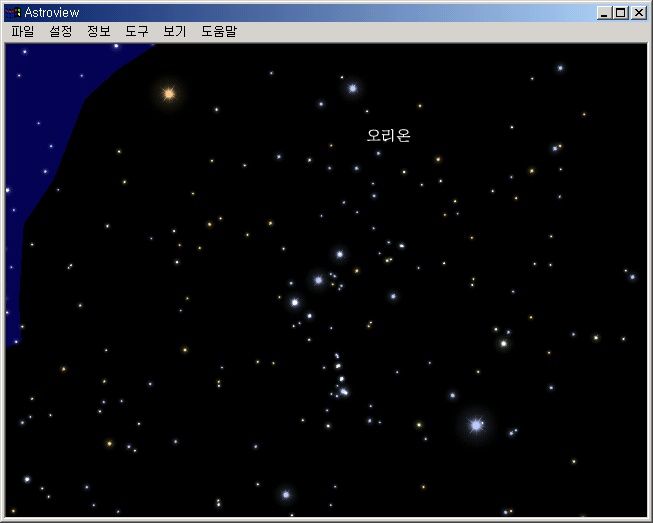This screenshot has width=653, height=523.
Task: Open the 정보 menu
Action: coord(99,31)
